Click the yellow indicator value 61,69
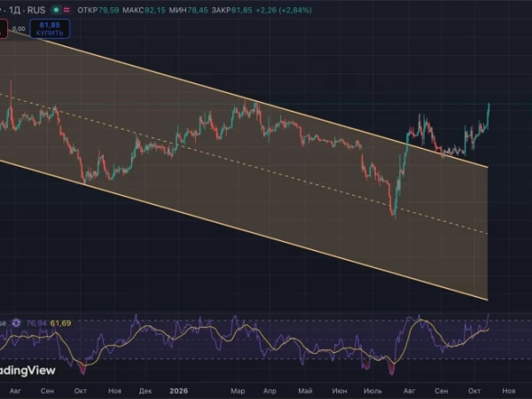The image size is (532, 399). click(60, 323)
